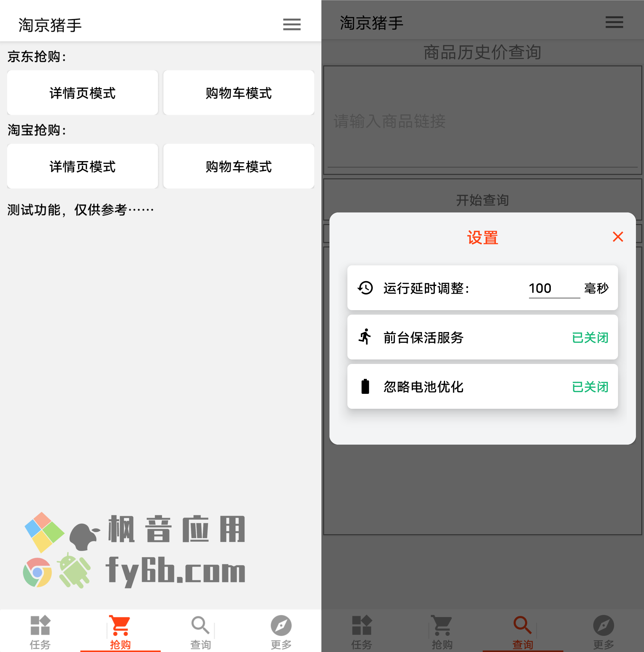Choose 购物车模式 under 京东抢购
This screenshot has height=652, width=644.
pos(238,93)
